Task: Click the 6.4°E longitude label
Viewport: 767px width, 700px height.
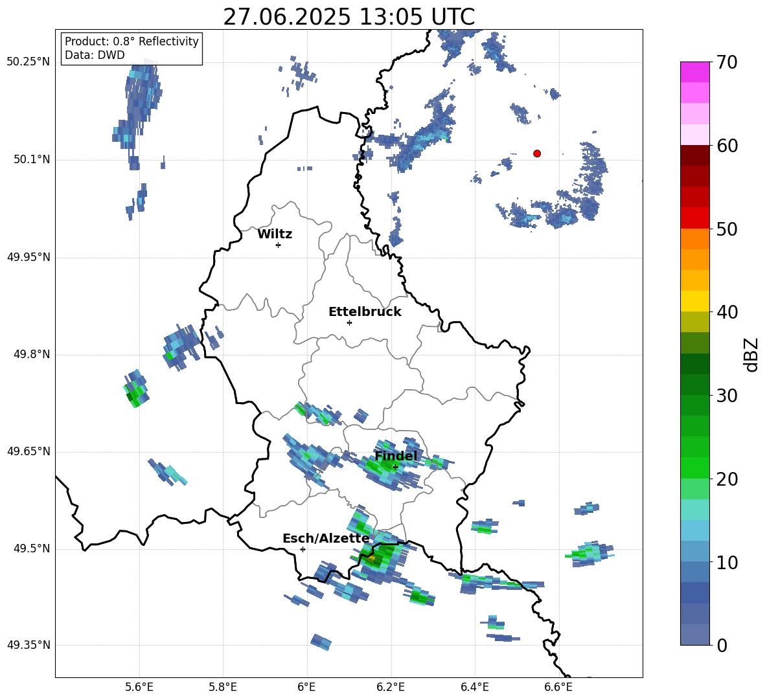Action: click(x=474, y=687)
